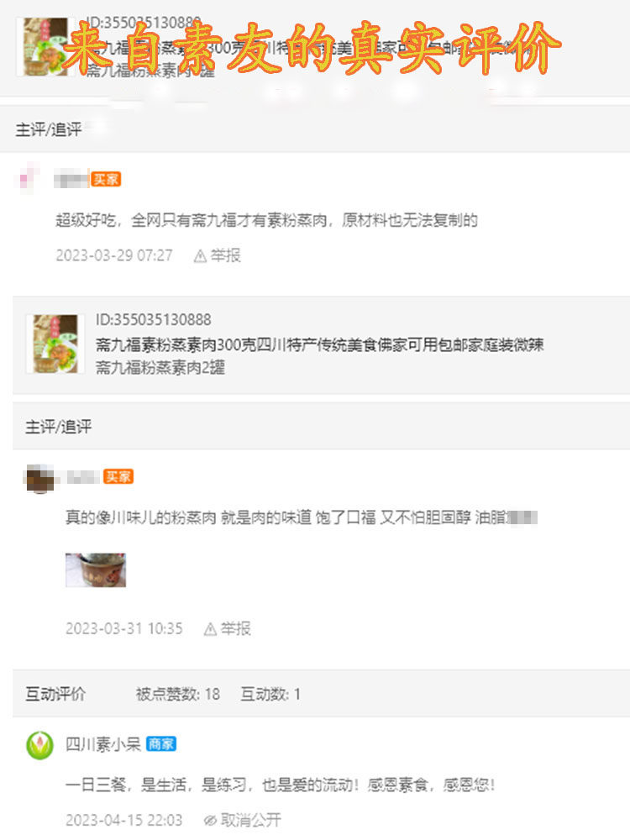Viewport: 630px width, 840px height.
Task: Click the orange 买家 badge of second reviewer
Action: [x=118, y=476]
